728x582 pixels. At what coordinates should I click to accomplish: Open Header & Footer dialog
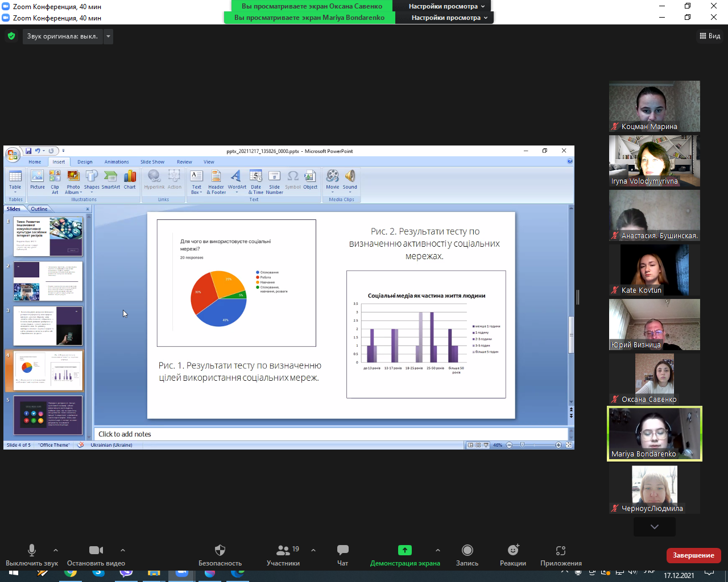tap(216, 181)
